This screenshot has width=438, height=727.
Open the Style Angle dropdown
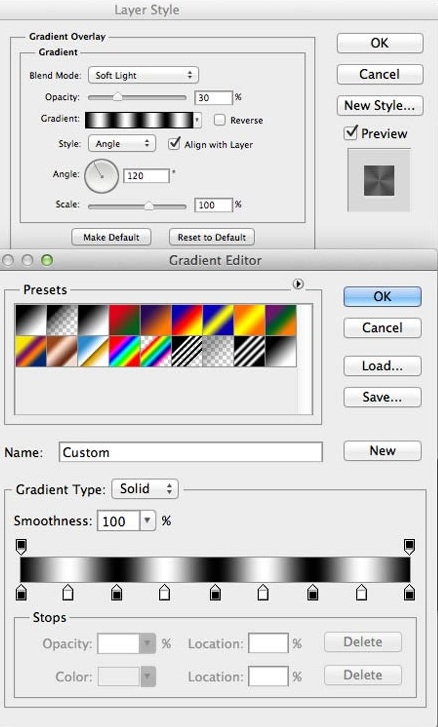click(122, 144)
